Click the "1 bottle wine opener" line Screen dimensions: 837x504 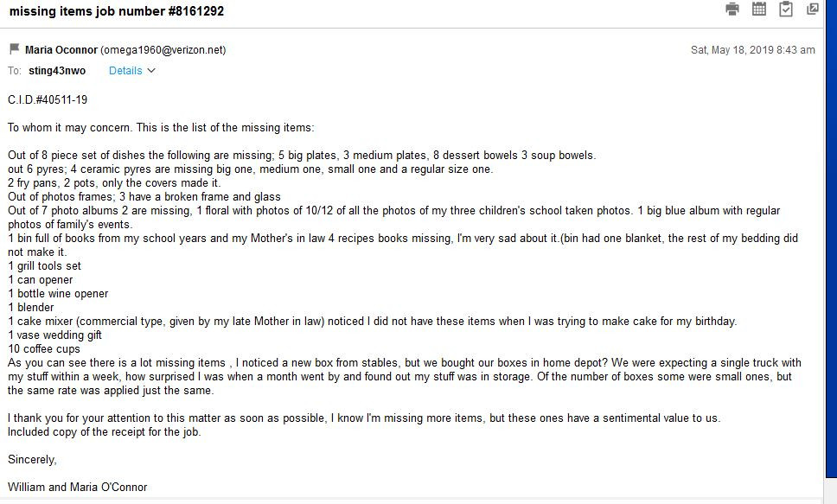tap(59, 294)
